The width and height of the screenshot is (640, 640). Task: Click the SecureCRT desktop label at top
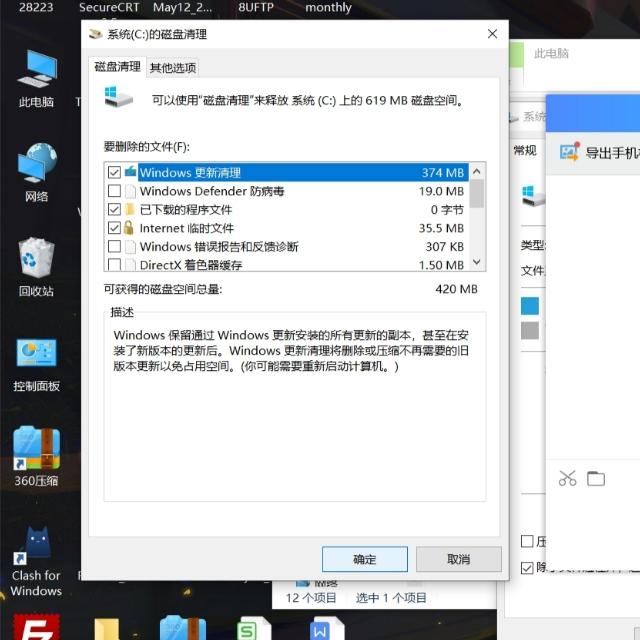(x=109, y=7)
